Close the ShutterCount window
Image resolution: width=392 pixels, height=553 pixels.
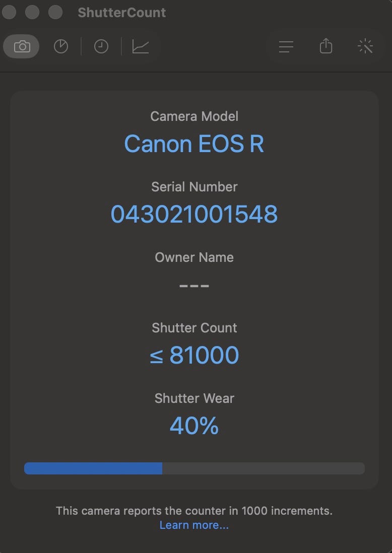pyautogui.click(x=11, y=12)
